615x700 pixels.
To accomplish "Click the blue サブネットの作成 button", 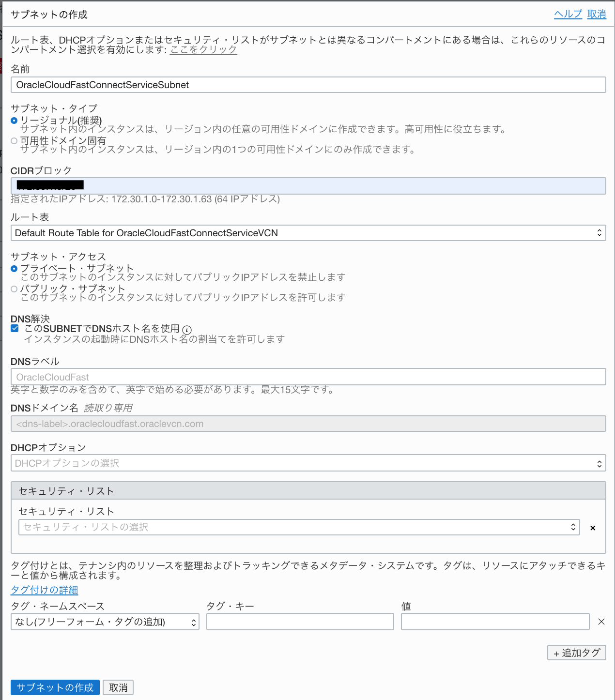I will 55,687.
